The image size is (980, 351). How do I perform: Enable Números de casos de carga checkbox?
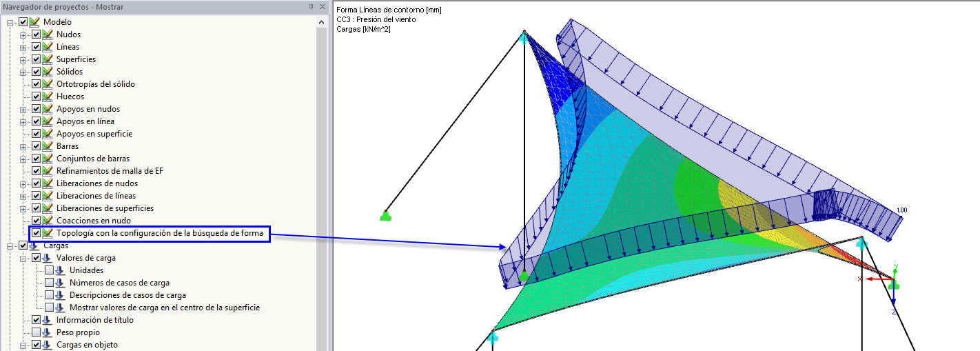pos(49,283)
